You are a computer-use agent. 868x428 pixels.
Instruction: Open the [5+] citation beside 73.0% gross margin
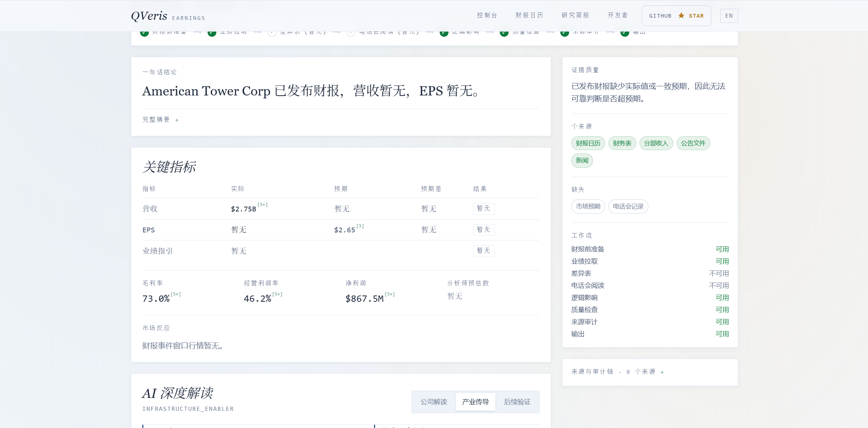point(176,294)
